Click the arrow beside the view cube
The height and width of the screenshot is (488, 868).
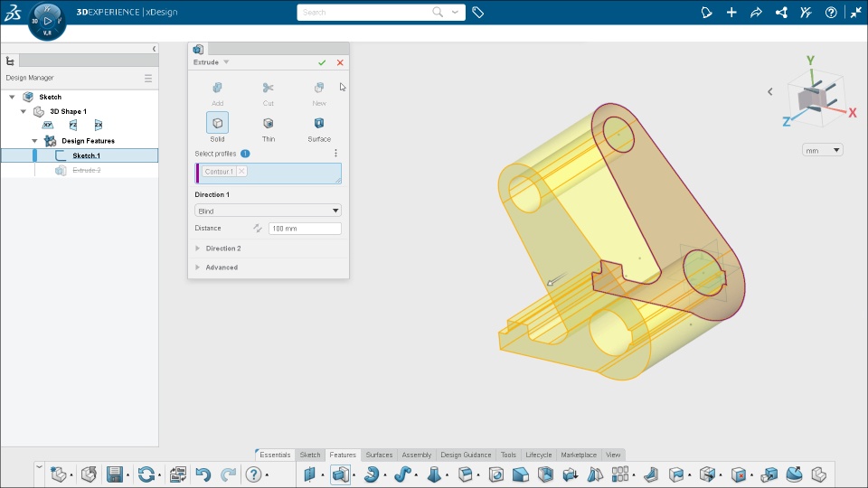tap(769, 92)
